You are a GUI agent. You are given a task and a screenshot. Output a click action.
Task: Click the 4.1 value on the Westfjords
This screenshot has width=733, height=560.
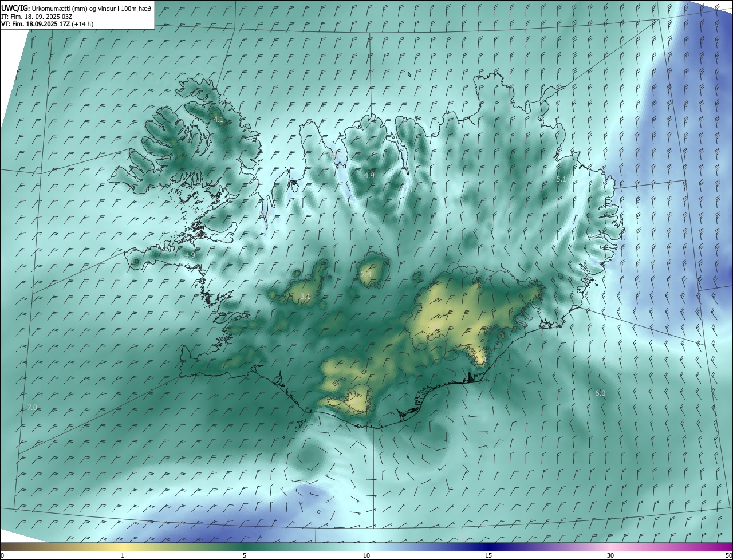click(x=218, y=119)
